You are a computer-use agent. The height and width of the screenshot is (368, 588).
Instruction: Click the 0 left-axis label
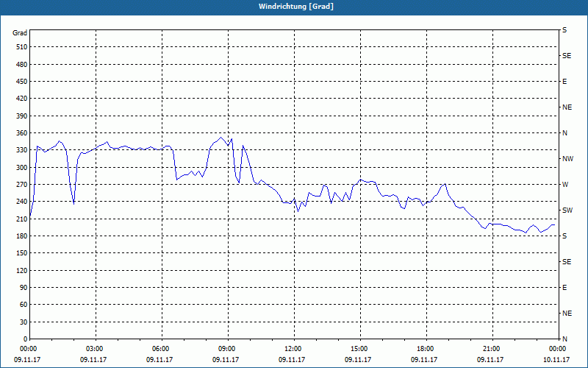tap(25, 339)
